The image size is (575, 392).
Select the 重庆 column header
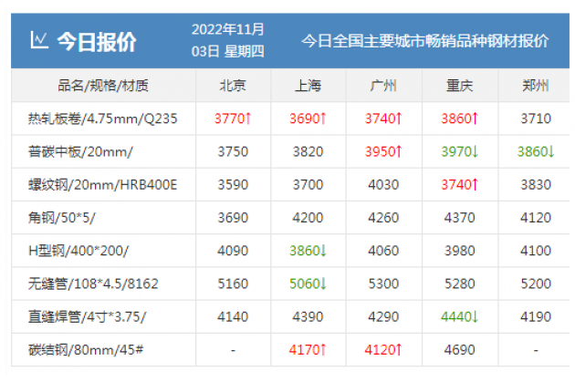coord(459,87)
